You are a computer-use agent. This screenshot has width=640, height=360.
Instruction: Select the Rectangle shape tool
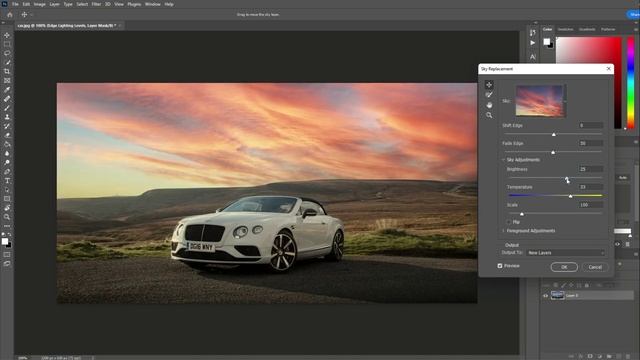[7, 199]
